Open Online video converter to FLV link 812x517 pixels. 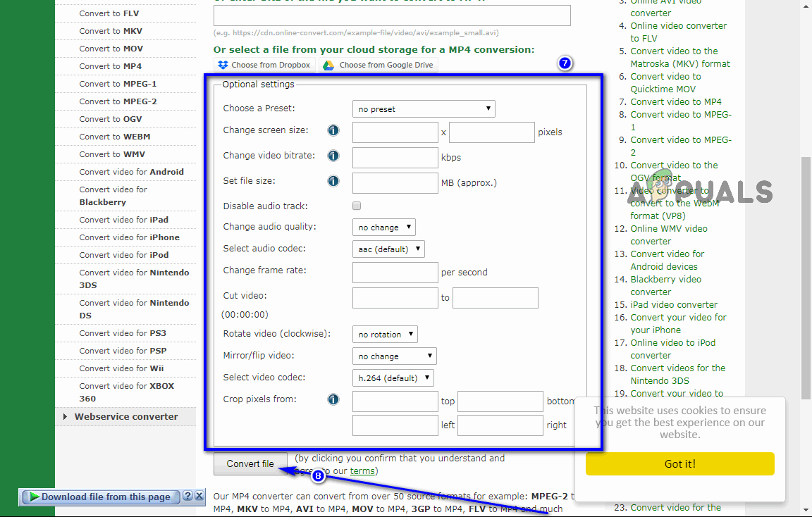678,32
